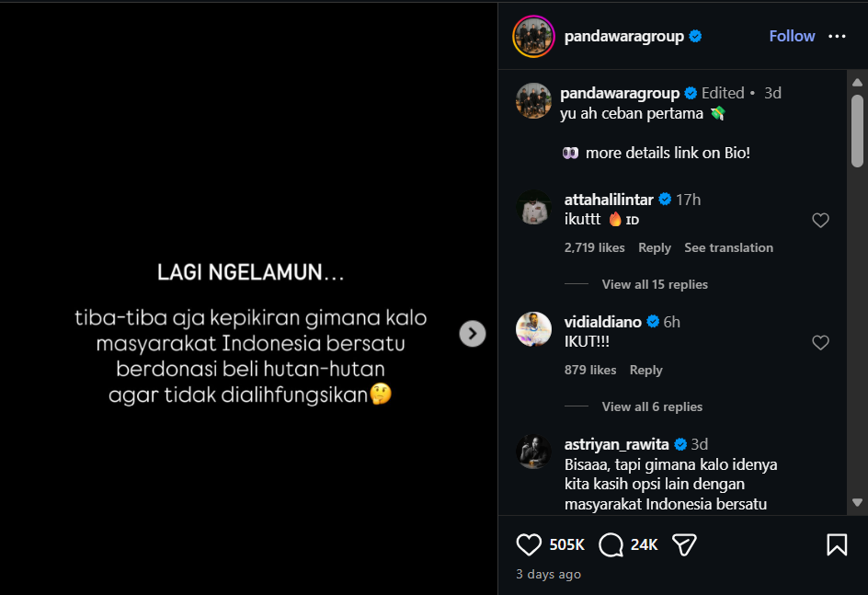Save the post with the bookmark icon
The width and height of the screenshot is (868, 595).
point(837,544)
